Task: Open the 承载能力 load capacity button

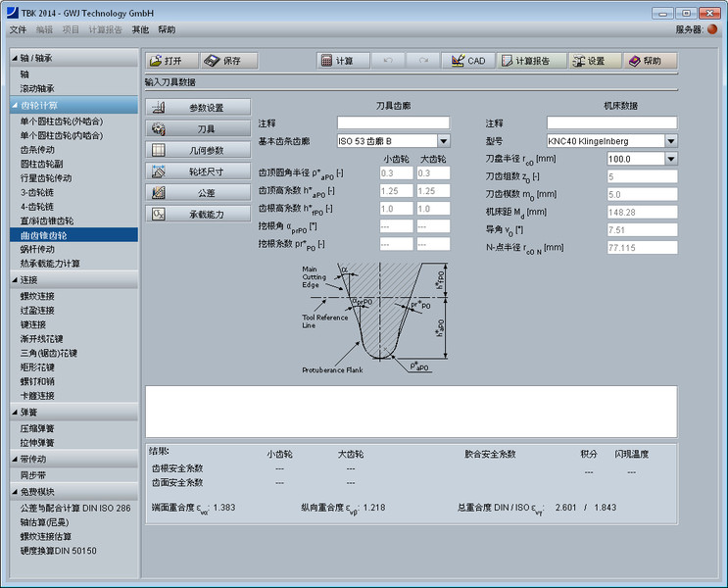Action: tap(198, 214)
